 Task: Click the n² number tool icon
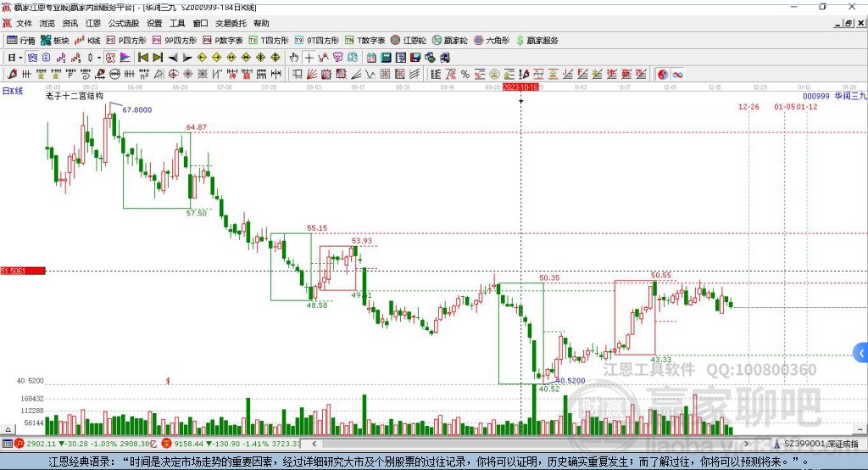144,74
